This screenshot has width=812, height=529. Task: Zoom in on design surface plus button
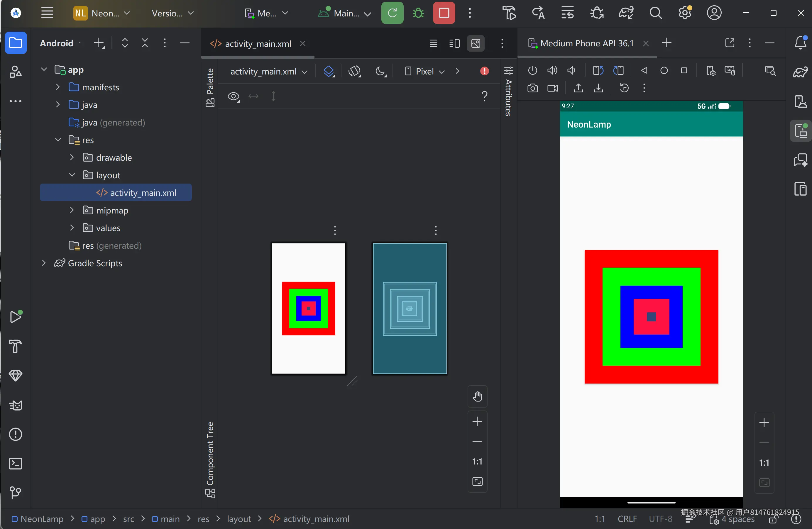[477, 422]
